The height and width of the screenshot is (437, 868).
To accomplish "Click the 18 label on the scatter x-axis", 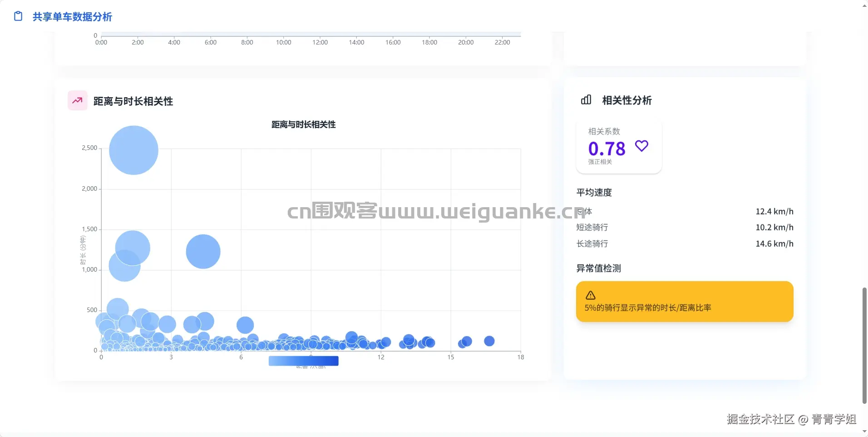I will tap(521, 357).
